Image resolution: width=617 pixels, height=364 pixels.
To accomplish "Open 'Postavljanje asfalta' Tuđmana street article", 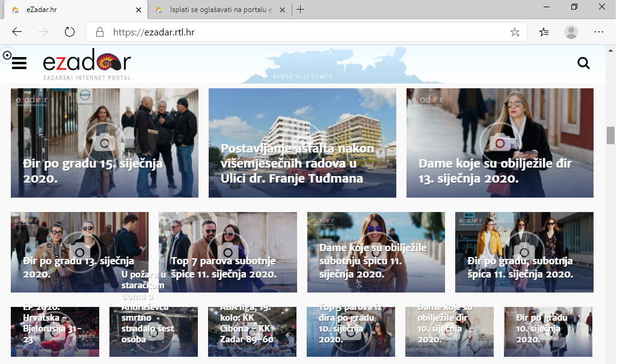I will (x=302, y=143).
